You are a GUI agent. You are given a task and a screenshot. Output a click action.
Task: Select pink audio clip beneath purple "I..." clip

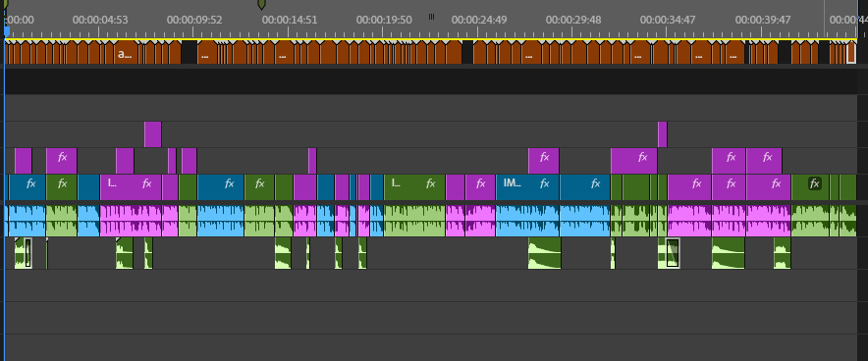click(x=131, y=221)
